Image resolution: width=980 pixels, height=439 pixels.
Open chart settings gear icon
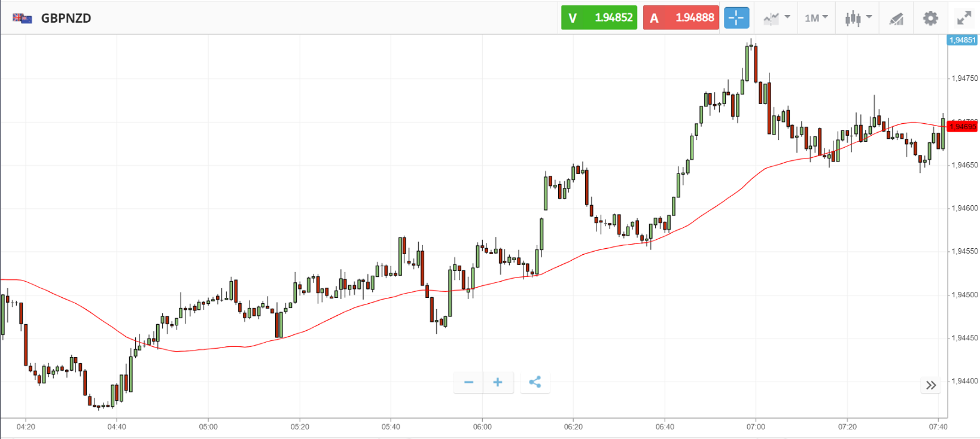pos(930,18)
